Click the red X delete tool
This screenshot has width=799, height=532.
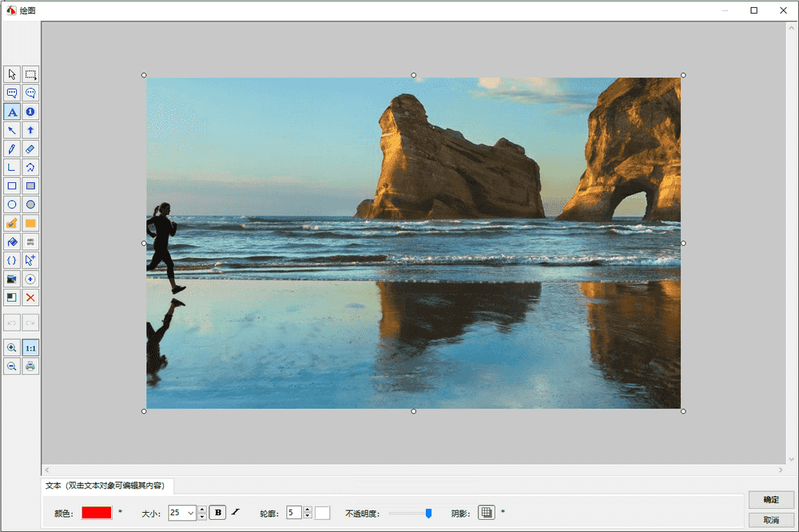(x=30, y=298)
